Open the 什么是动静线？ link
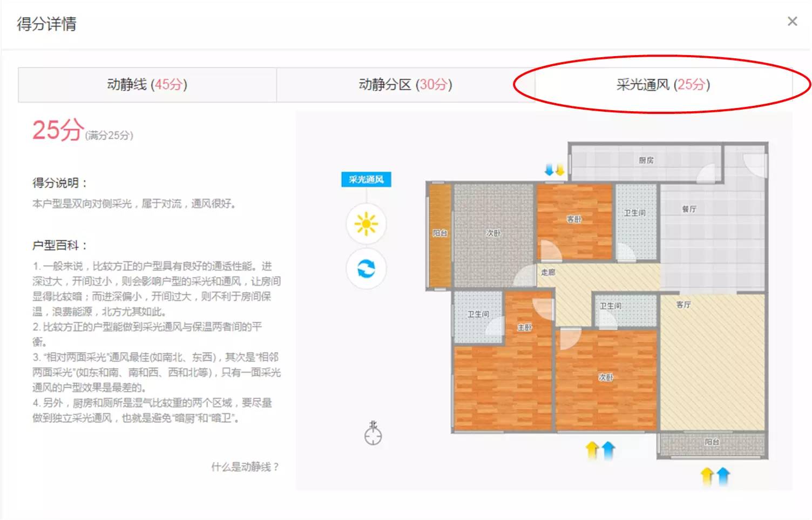812x520 pixels. pyautogui.click(x=245, y=467)
